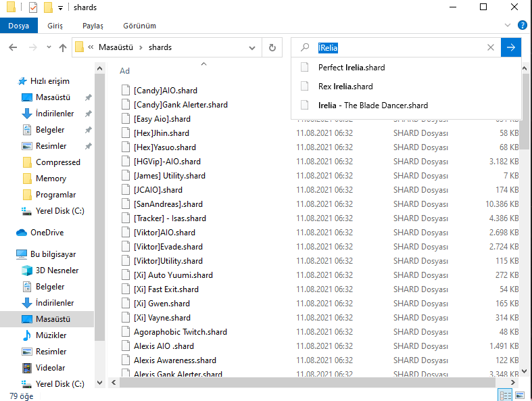Select the [Hex]Yasuo.shard file
The height and width of the screenshot is (401, 532).
coord(164,147)
